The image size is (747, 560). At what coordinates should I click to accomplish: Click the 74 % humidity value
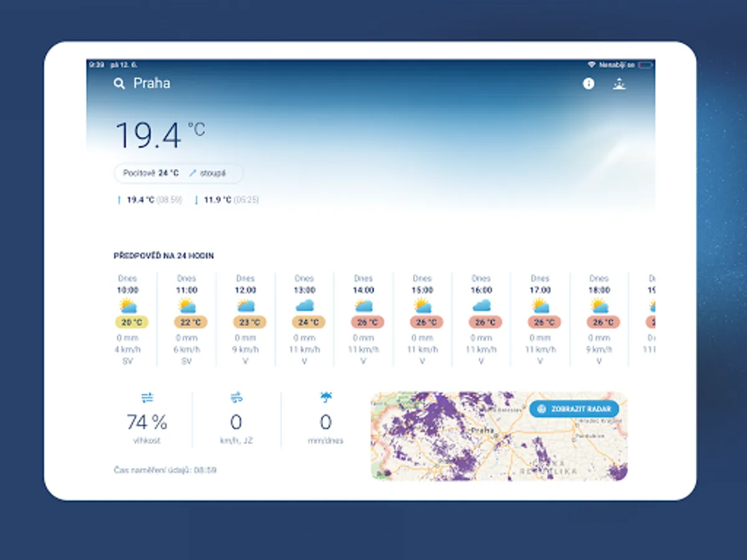tap(147, 422)
